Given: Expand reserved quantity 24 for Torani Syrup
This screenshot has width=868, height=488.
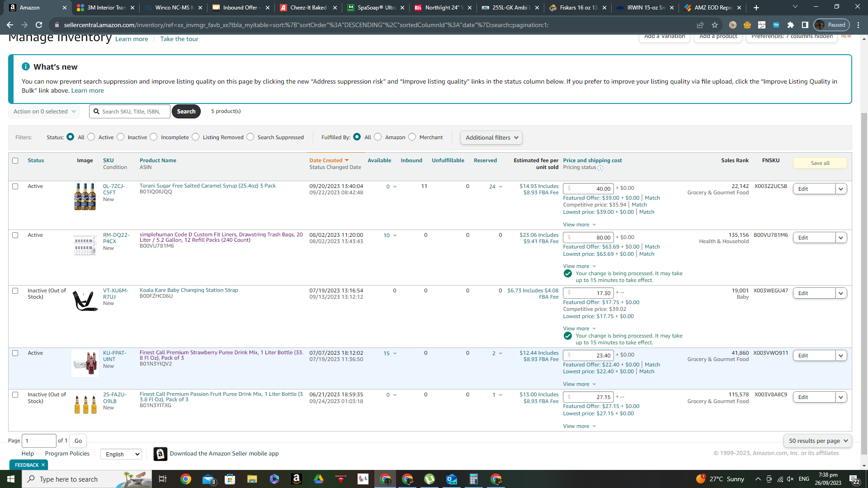Looking at the screenshot, I should (x=496, y=187).
